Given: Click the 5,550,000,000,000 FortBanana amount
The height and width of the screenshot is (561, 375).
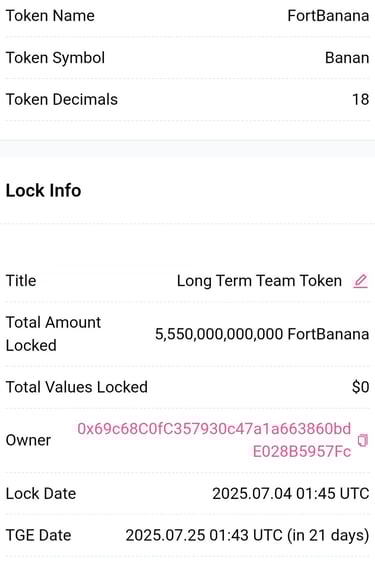Looking at the screenshot, I should coord(262,334).
